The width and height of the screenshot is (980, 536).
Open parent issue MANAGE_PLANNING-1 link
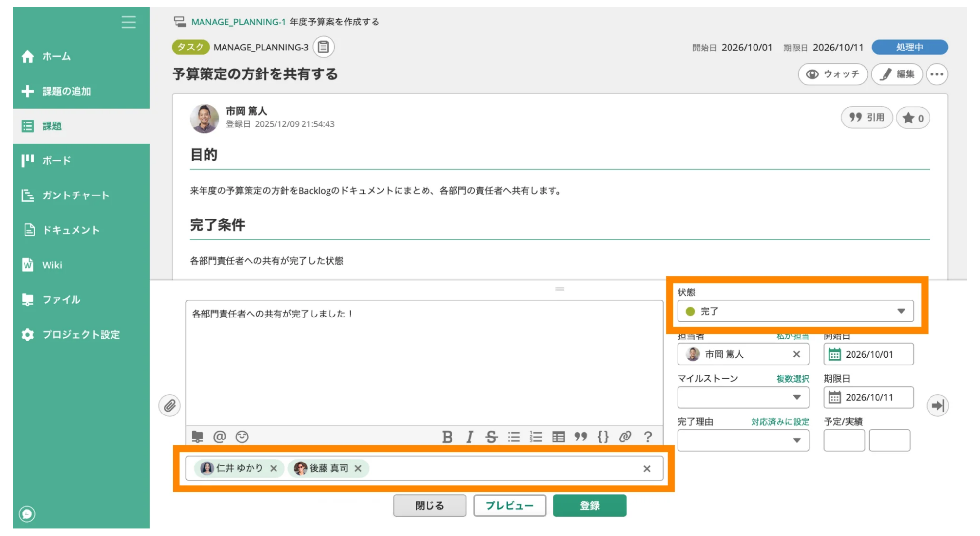[x=238, y=22]
